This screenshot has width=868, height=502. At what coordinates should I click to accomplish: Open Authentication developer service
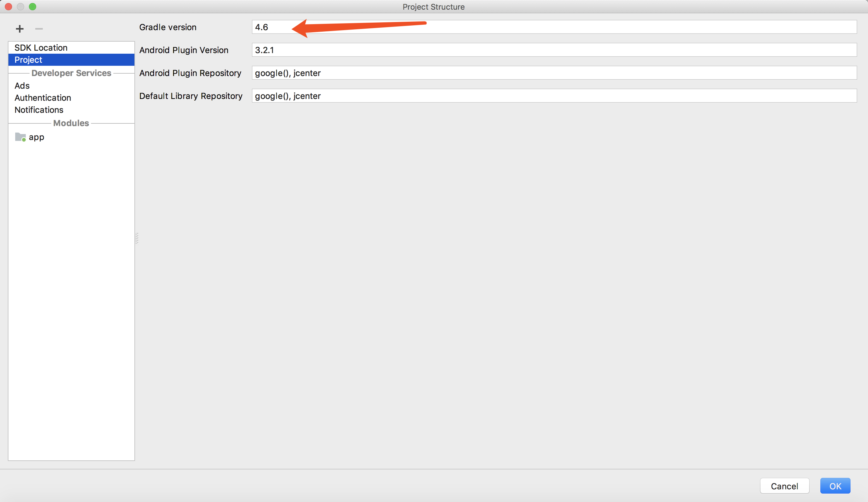43,97
